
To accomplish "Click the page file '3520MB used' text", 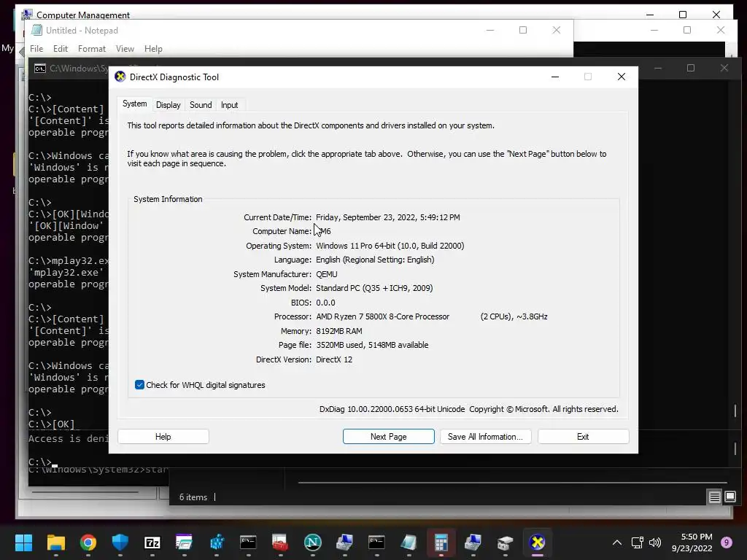I will click(340, 345).
